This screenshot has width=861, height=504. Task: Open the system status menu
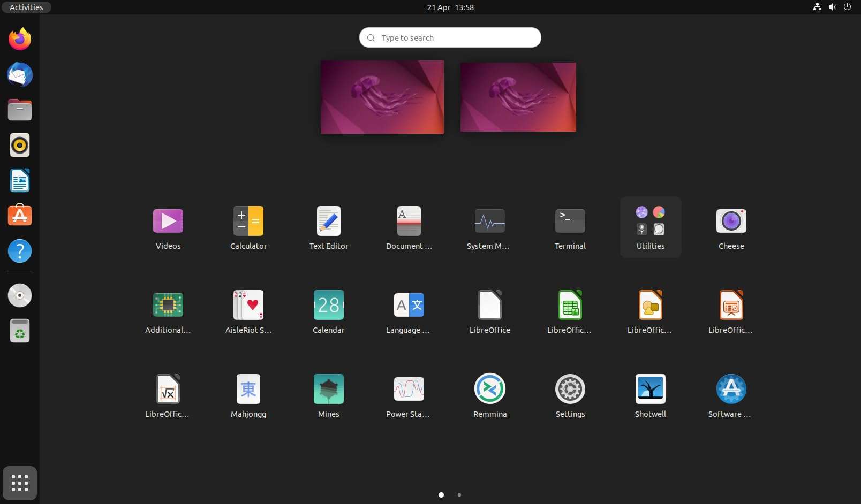832,7
